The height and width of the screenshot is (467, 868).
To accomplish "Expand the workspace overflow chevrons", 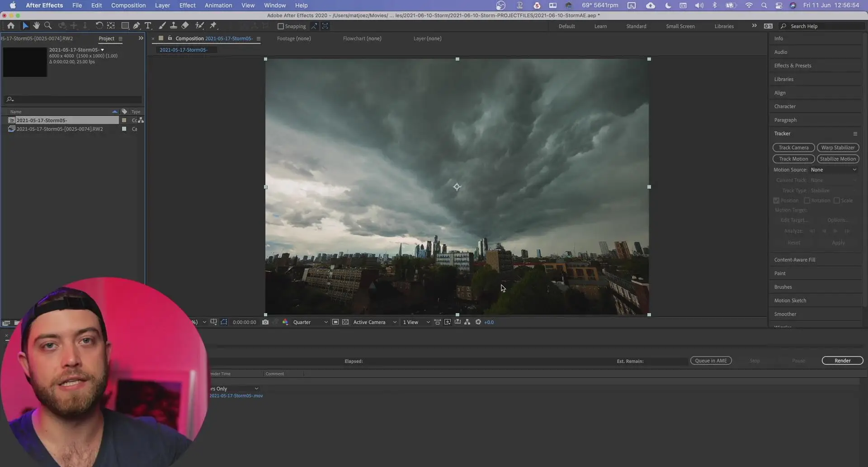I will click(x=754, y=26).
